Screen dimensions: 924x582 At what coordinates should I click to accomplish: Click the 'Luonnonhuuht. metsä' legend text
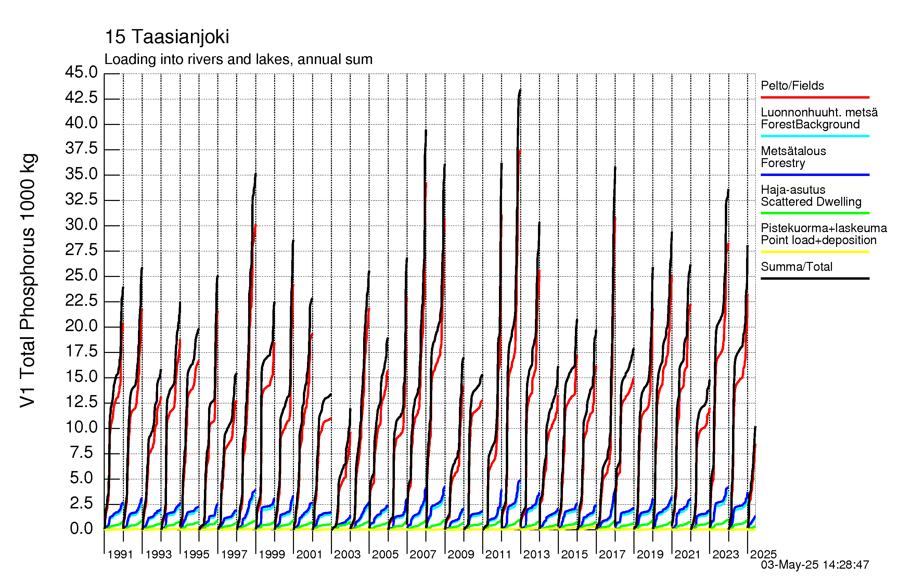click(819, 113)
